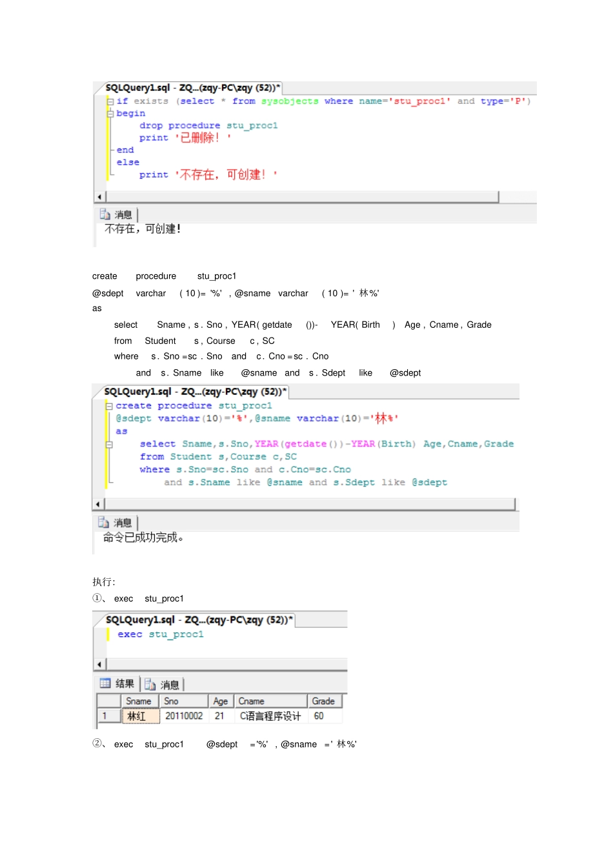The width and height of the screenshot is (613, 868).
Task: Click the 消息 icon under the drop procedure query
Action: [x=105, y=214]
